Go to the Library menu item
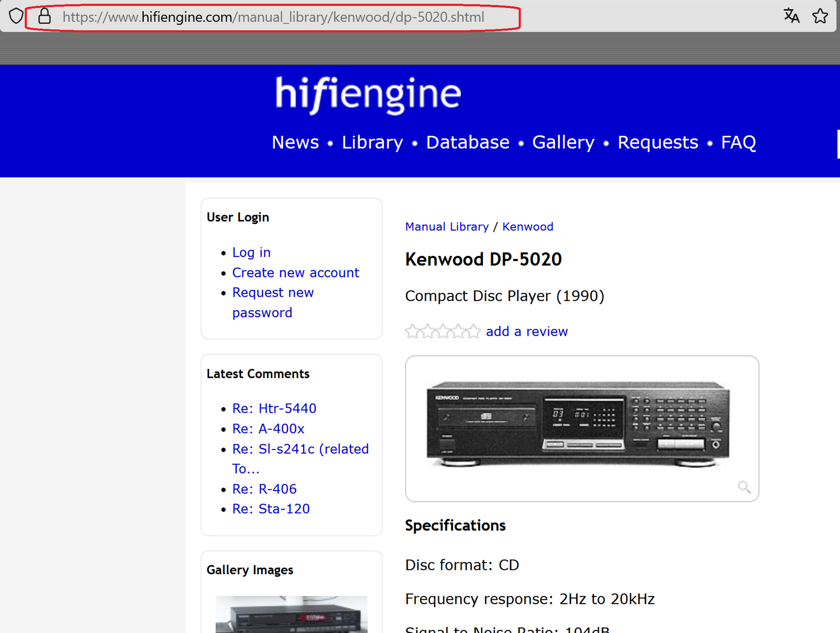 372,142
